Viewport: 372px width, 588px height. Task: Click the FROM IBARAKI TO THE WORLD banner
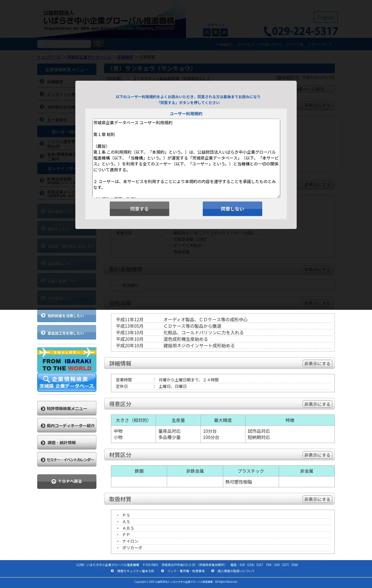click(67, 360)
